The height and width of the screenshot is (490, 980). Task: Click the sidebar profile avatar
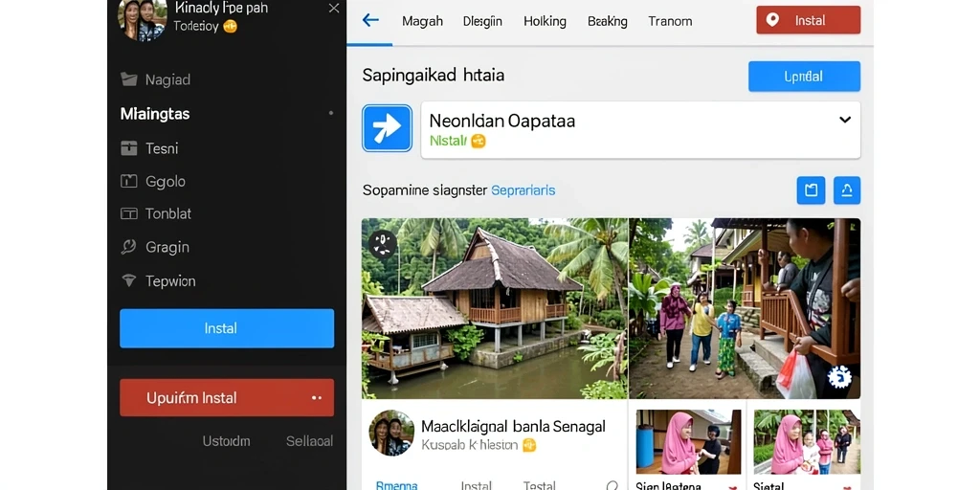(x=143, y=20)
